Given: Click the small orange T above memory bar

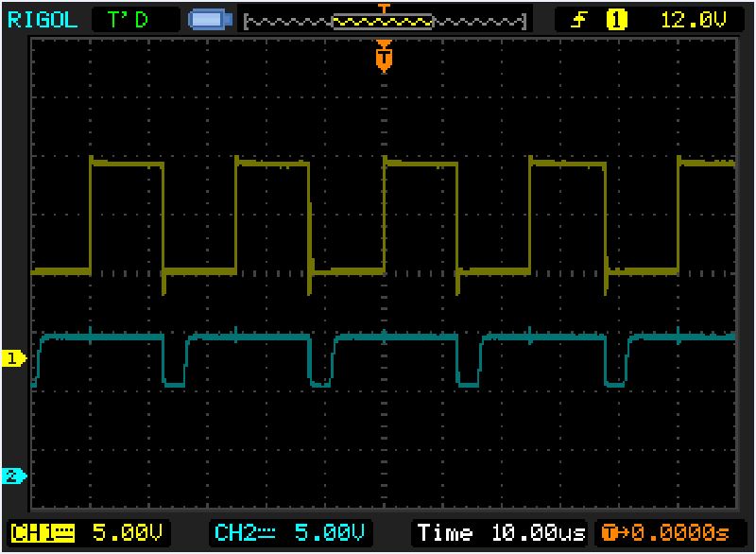Looking at the screenshot, I should click(x=384, y=8).
